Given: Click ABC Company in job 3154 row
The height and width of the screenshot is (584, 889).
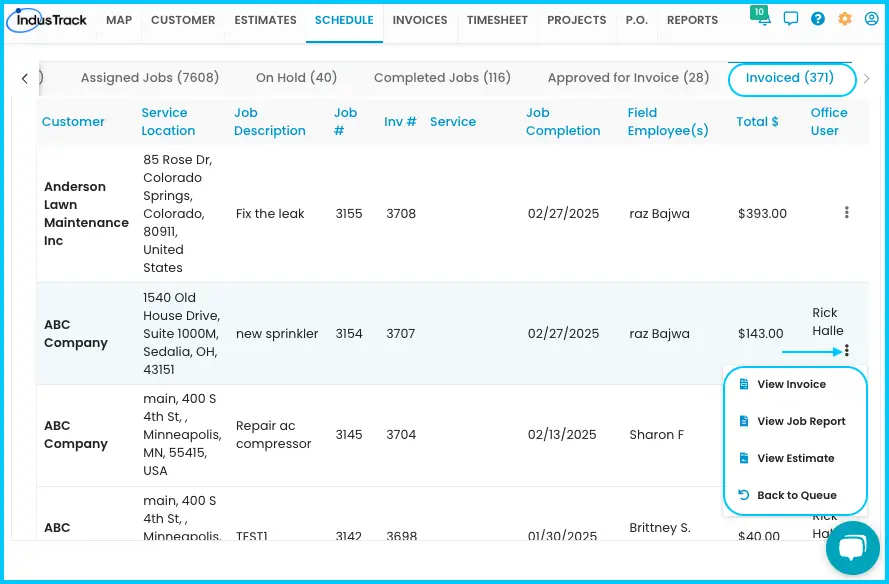Looking at the screenshot, I should [75, 333].
